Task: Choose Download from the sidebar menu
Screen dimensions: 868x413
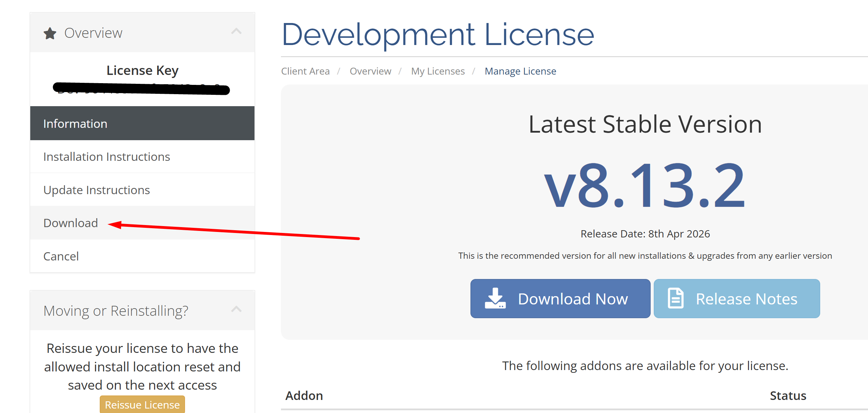Action: [x=70, y=223]
